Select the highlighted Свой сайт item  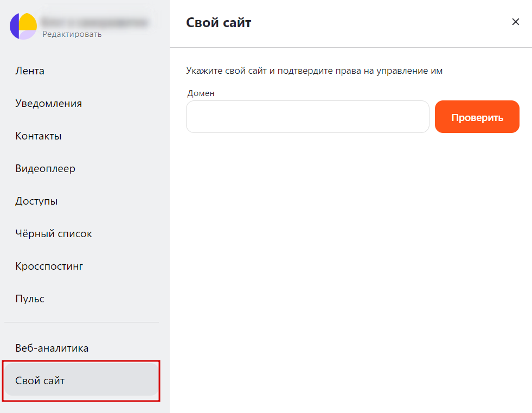coord(81,380)
